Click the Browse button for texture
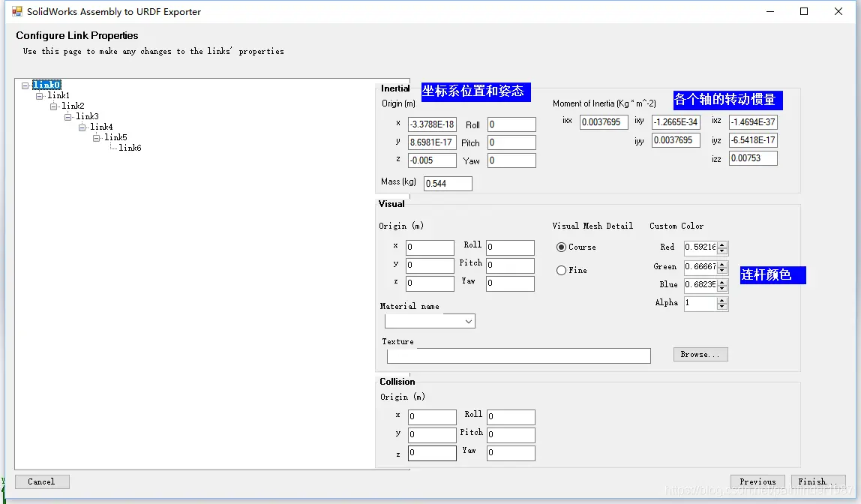 pos(700,355)
